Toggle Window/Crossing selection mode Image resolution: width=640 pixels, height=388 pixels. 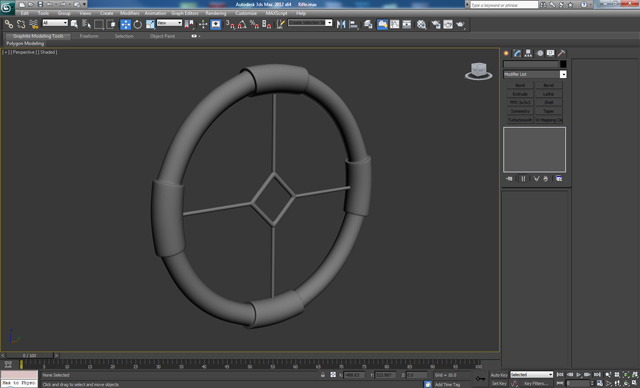point(111,24)
